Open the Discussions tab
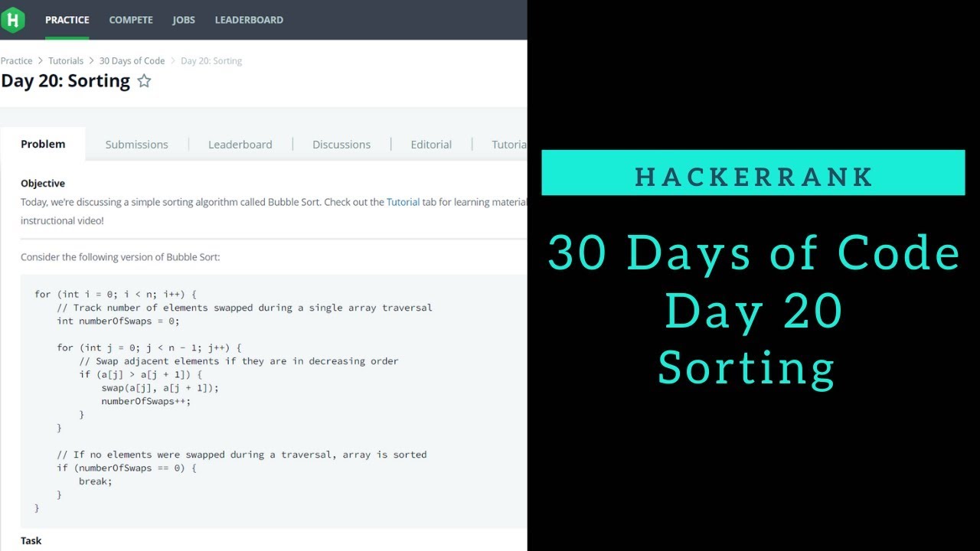 click(x=341, y=144)
